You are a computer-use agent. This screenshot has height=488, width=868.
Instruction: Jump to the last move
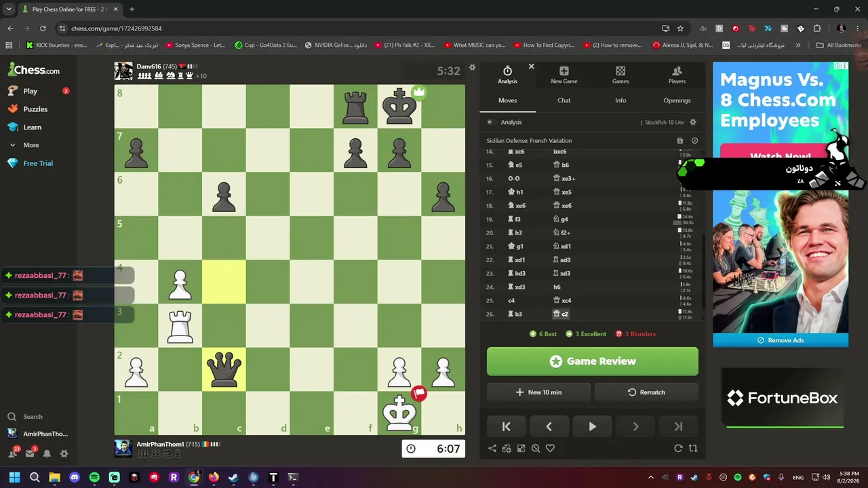click(679, 426)
